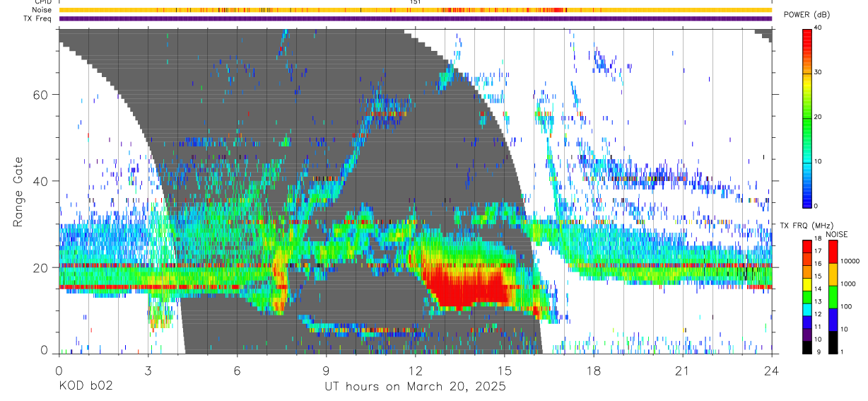Click the 1000 noise scale label
The image size is (868, 401).
click(x=847, y=284)
